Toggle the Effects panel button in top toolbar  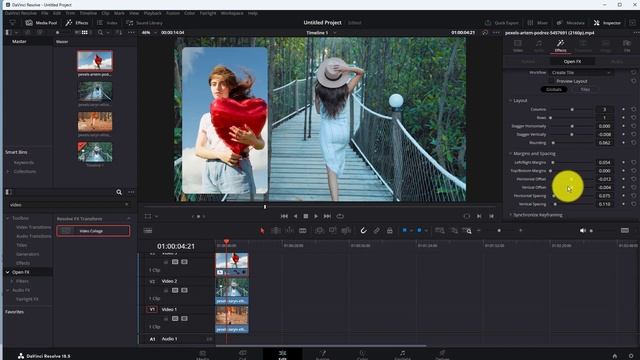[77, 23]
